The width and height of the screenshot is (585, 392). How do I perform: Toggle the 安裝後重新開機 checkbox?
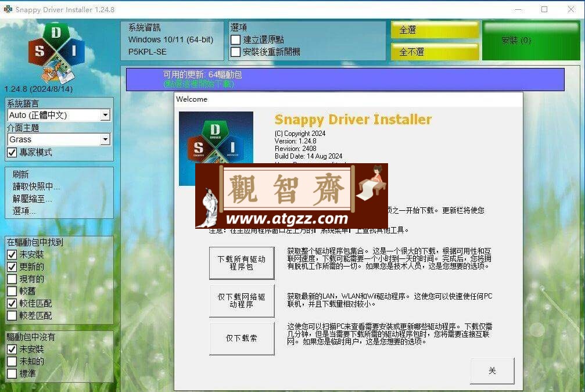235,52
